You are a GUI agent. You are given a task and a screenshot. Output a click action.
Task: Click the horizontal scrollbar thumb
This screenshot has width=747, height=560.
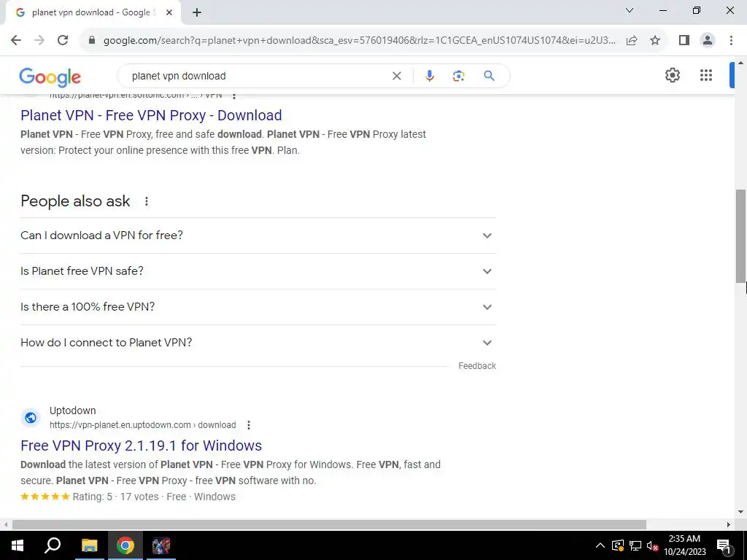[x=329, y=525]
